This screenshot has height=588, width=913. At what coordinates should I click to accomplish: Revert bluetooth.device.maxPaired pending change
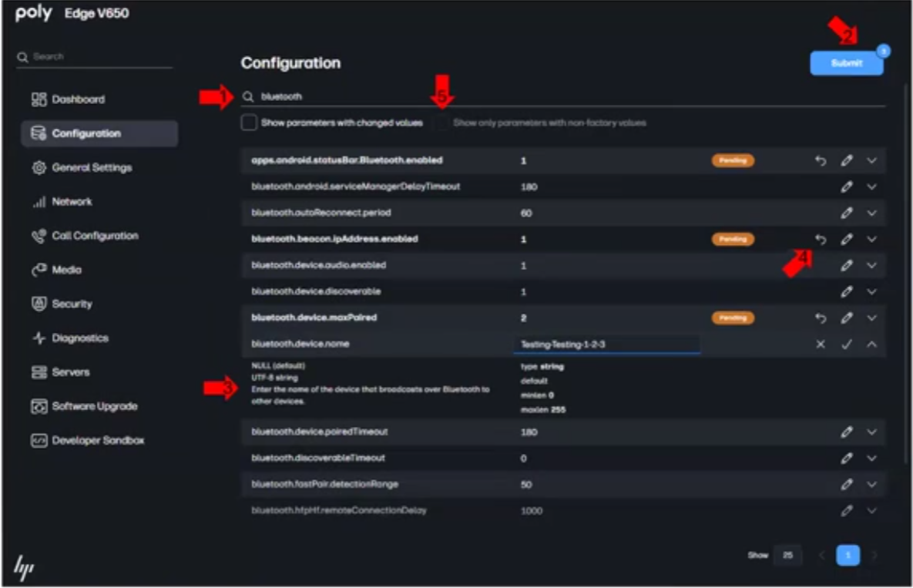click(821, 318)
